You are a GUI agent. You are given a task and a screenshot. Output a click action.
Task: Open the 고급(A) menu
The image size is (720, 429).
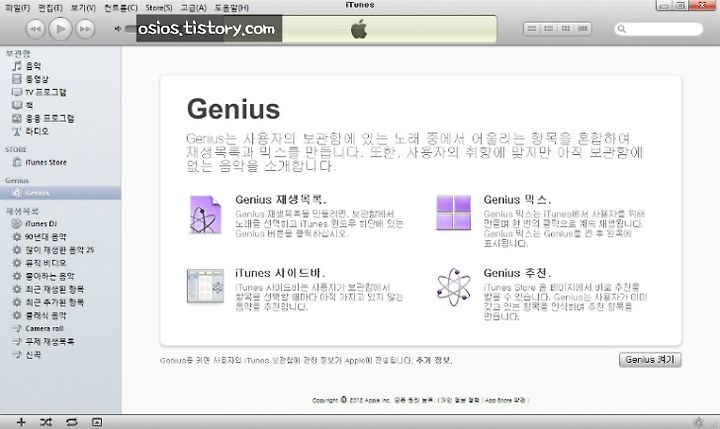pyautogui.click(x=193, y=8)
